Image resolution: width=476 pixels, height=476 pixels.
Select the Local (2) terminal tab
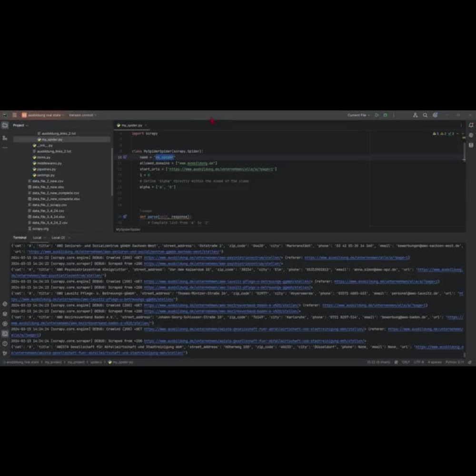click(x=58, y=238)
